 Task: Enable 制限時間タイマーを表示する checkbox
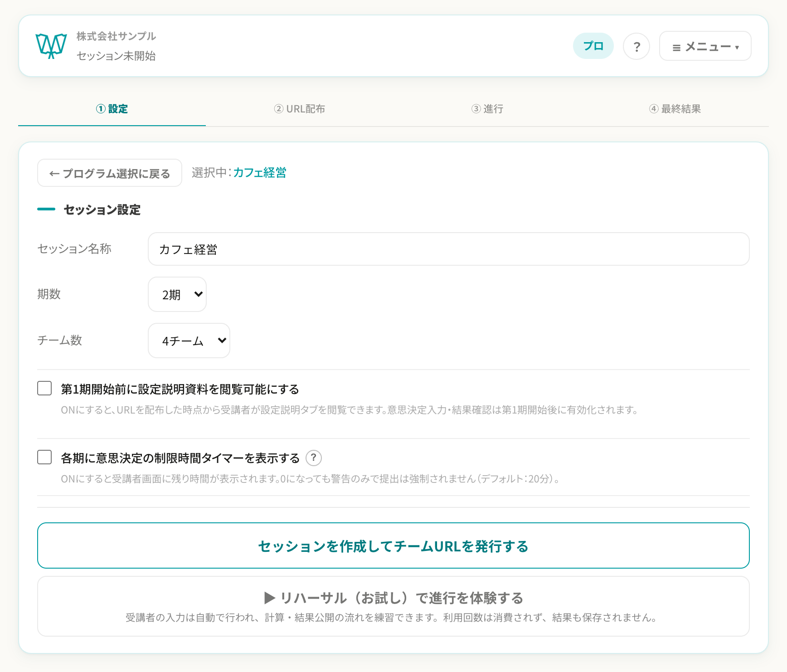coord(44,457)
